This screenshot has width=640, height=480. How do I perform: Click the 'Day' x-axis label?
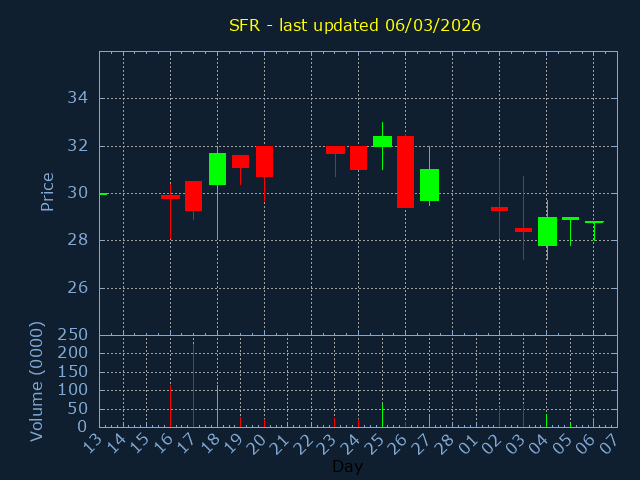(x=347, y=466)
